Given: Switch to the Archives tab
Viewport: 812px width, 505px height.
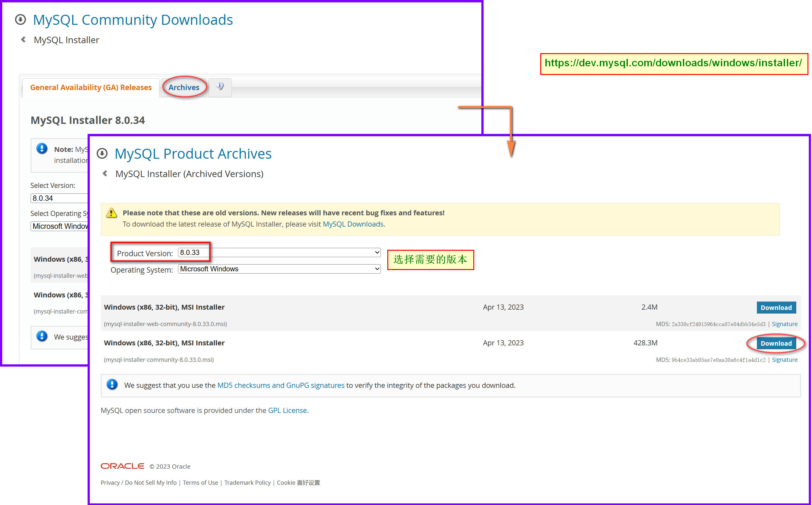Looking at the screenshot, I should 184,88.
